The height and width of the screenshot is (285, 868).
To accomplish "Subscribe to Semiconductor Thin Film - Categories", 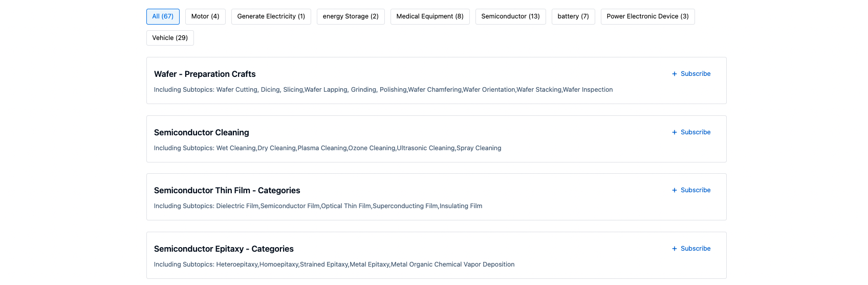I will tap(695, 190).
